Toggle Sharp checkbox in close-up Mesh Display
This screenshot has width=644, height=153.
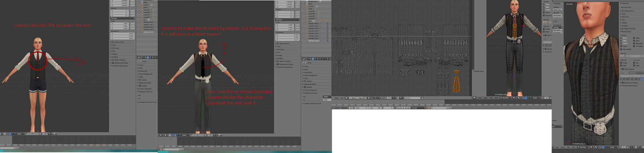(x=634, y=38)
